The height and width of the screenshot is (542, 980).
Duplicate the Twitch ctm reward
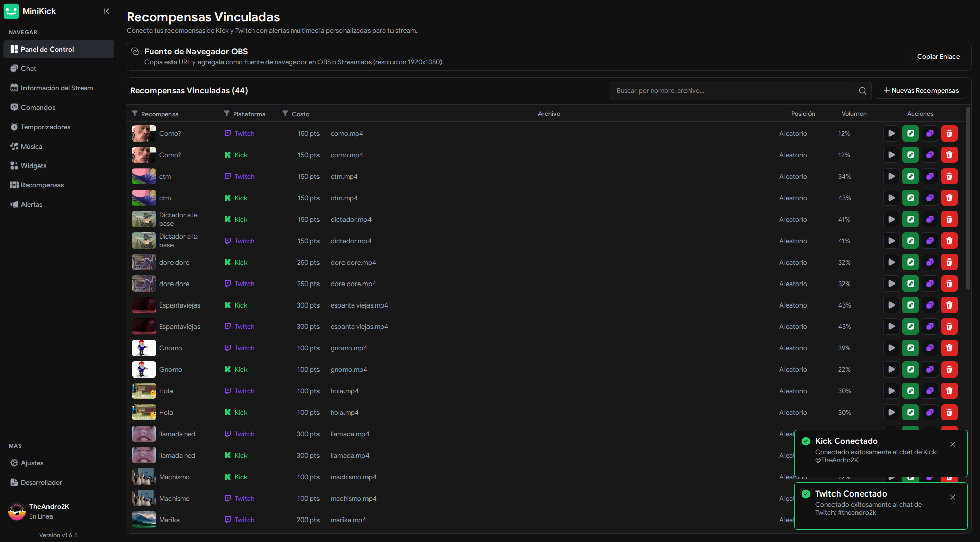tap(930, 176)
